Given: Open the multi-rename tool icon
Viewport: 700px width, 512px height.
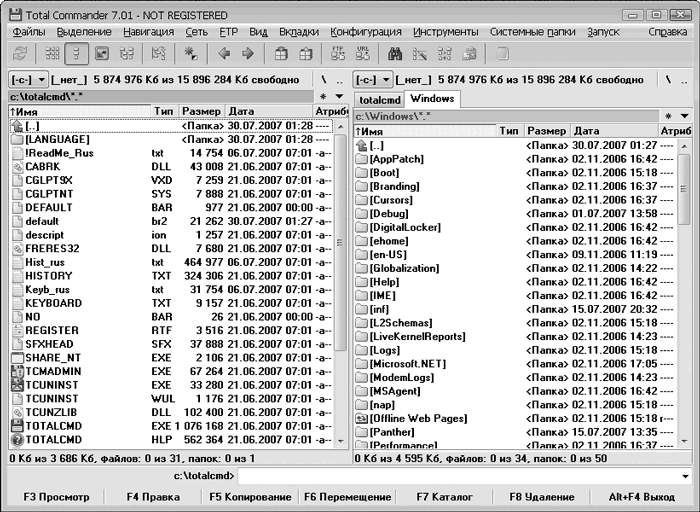Looking at the screenshot, I should click(420, 54).
